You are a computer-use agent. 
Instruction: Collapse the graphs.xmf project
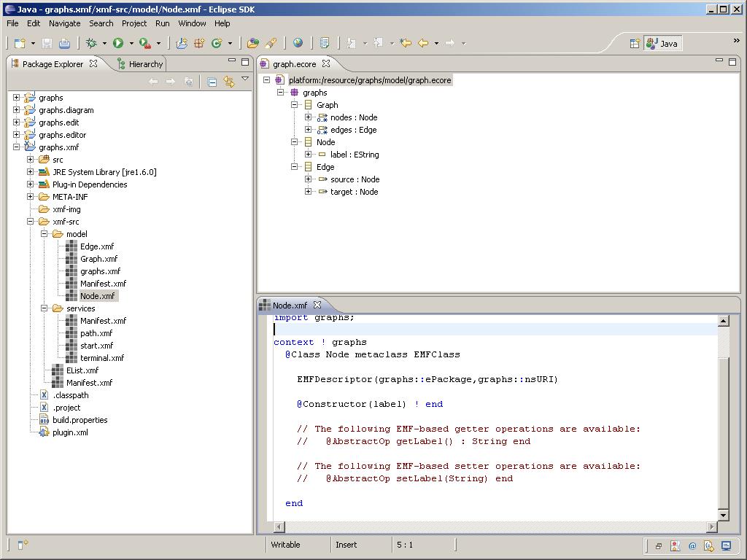pyautogui.click(x=17, y=147)
